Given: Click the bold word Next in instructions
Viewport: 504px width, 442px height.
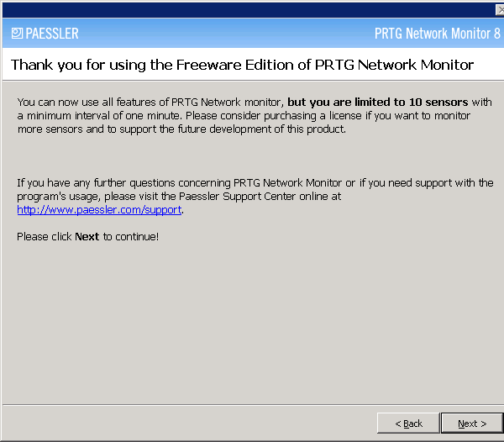Looking at the screenshot, I should tap(87, 237).
